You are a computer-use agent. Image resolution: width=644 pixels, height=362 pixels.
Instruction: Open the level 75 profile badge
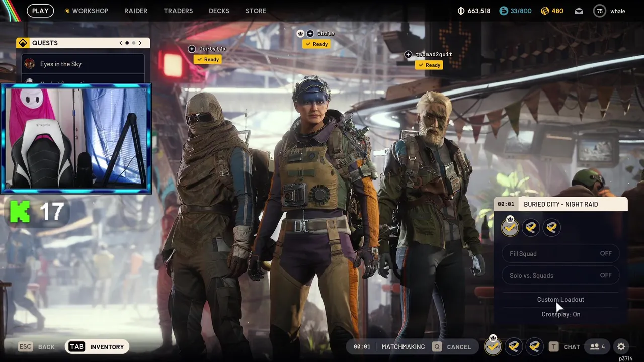point(600,11)
